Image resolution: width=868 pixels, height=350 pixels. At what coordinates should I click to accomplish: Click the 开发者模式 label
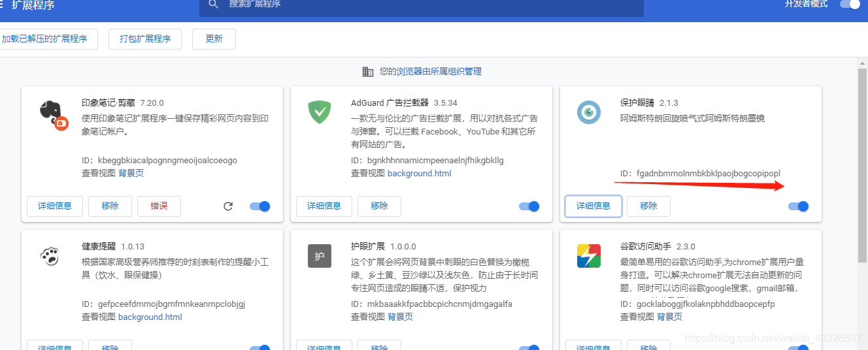coord(806,5)
